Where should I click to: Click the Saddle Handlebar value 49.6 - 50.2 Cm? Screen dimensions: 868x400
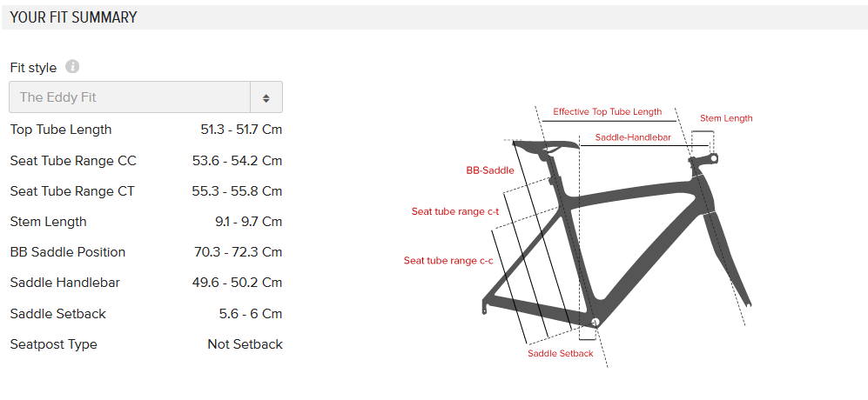tap(237, 283)
